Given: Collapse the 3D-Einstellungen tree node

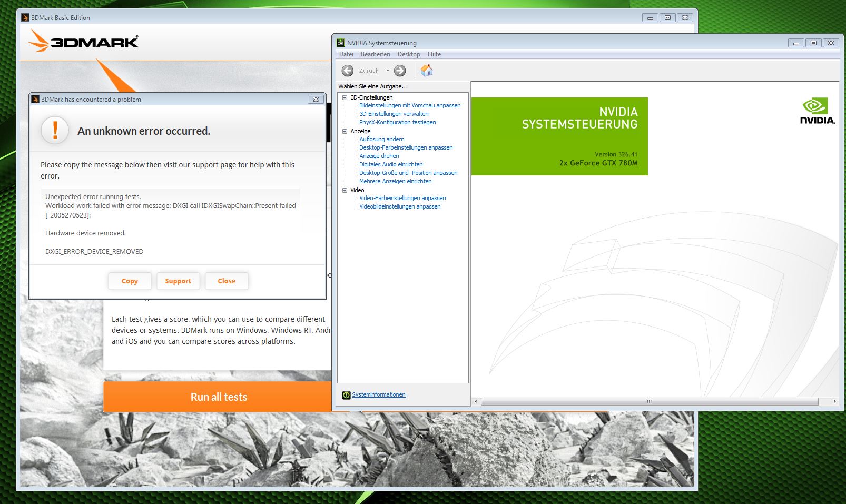Looking at the screenshot, I should [x=345, y=97].
